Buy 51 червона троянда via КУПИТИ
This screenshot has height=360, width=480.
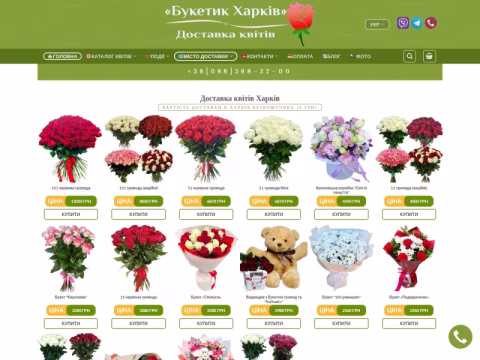click(x=206, y=214)
